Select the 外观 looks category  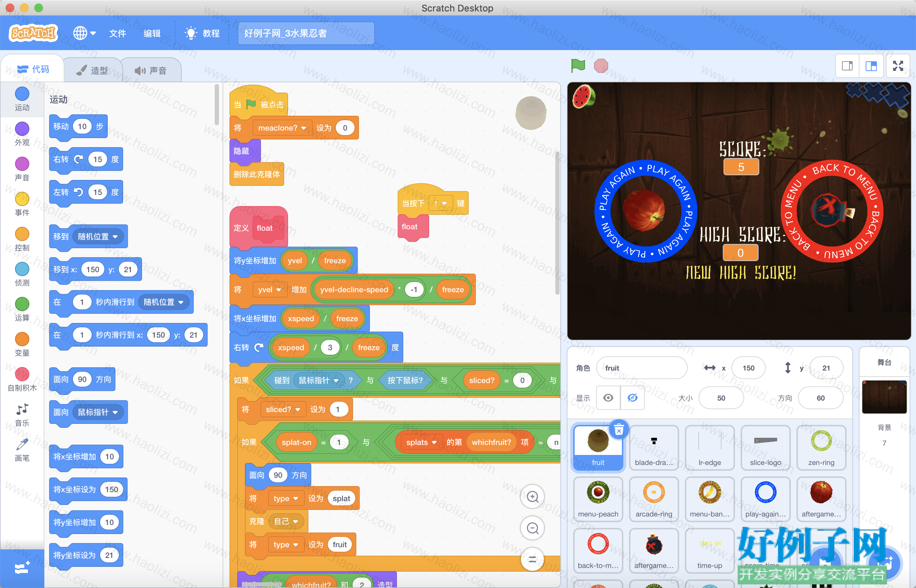coord(22,134)
